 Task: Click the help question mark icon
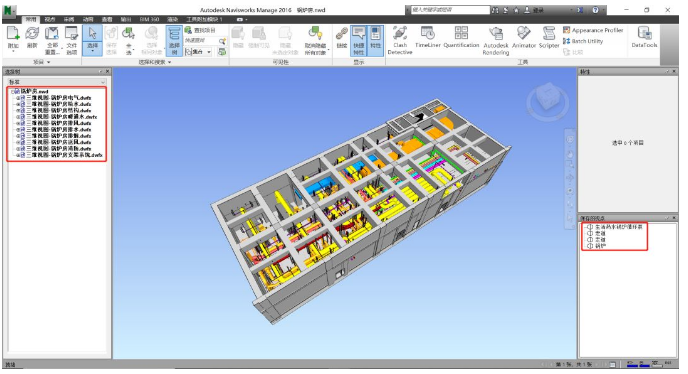(x=595, y=10)
